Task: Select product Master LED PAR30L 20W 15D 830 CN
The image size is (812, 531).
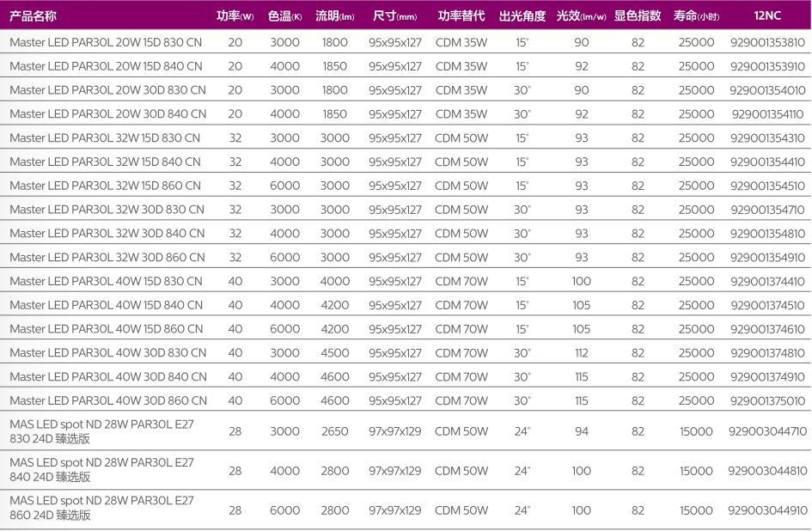Action: 105,42
